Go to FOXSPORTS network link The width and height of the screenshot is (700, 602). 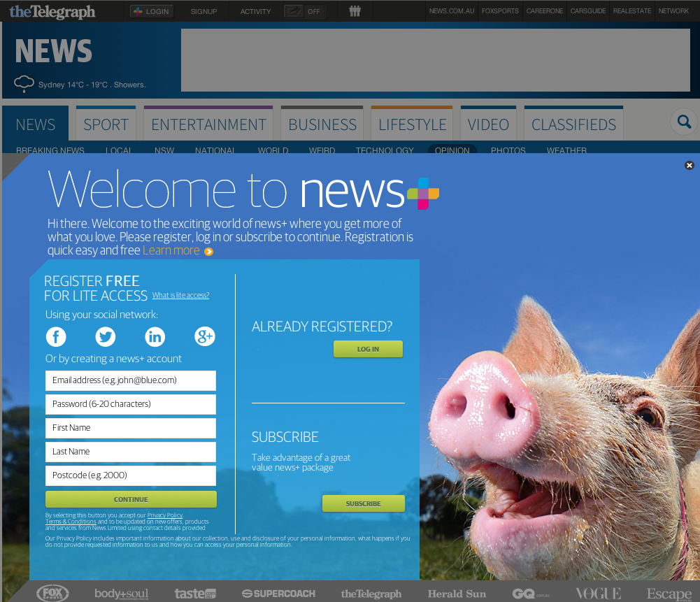coord(500,10)
